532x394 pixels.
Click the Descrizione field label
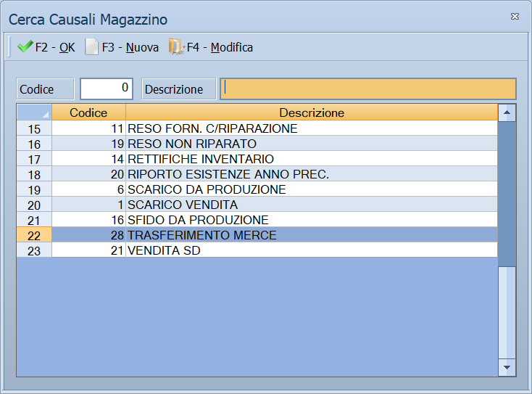click(178, 89)
